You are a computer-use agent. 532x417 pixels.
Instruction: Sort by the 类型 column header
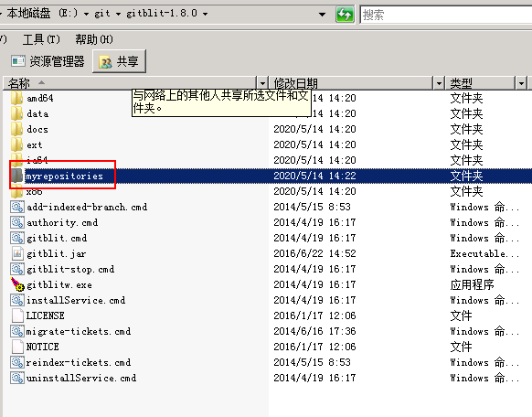coord(481,83)
